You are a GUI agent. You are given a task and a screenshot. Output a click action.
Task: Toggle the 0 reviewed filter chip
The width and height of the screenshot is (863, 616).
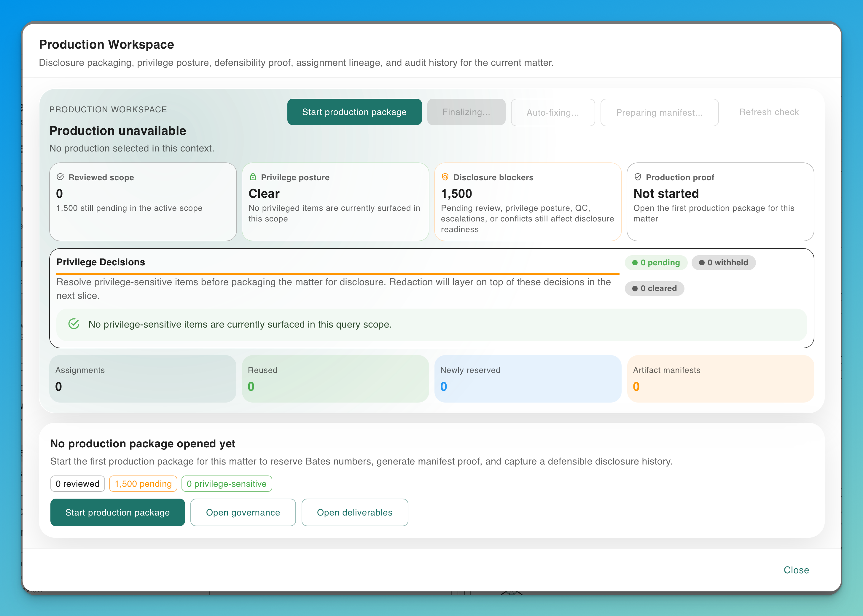click(x=77, y=483)
